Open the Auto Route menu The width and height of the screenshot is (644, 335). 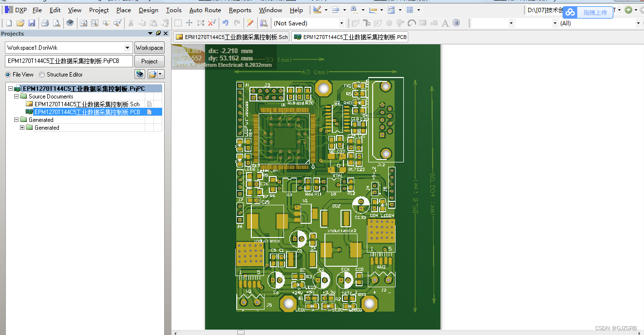point(205,10)
